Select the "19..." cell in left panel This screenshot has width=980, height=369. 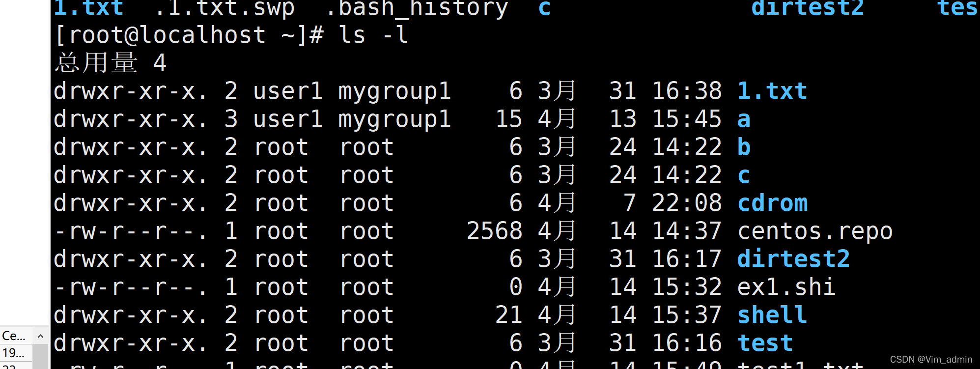pyautogui.click(x=14, y=353)
